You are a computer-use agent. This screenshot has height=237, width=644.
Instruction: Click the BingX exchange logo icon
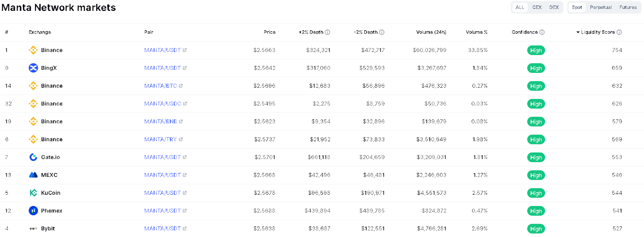[x=33, y=68]
